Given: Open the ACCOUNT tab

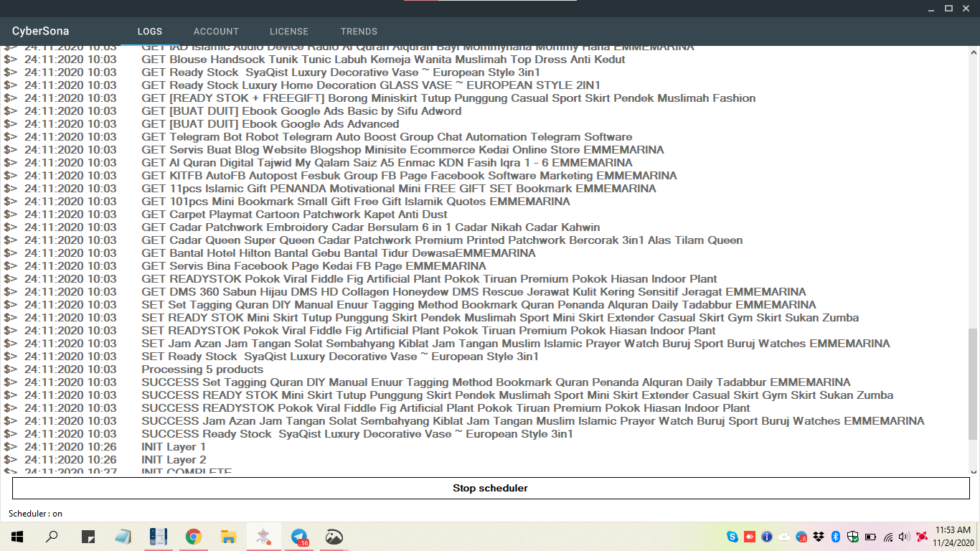Looking at the screenshot, I should (x=216, y=32).
